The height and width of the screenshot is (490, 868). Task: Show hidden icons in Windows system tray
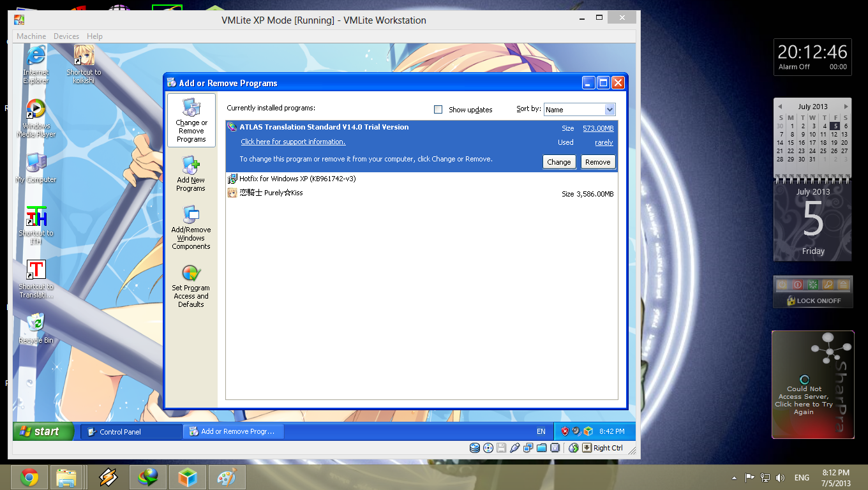coord(733,477)
